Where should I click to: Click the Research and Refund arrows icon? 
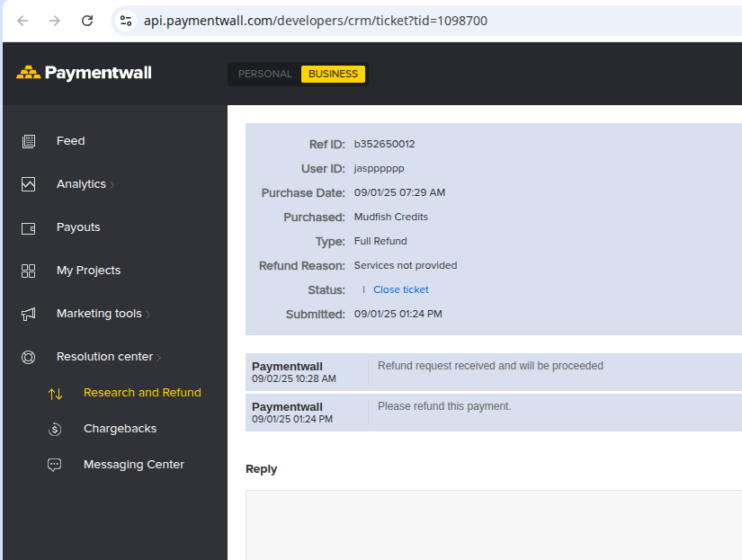(x=55, y=394)
